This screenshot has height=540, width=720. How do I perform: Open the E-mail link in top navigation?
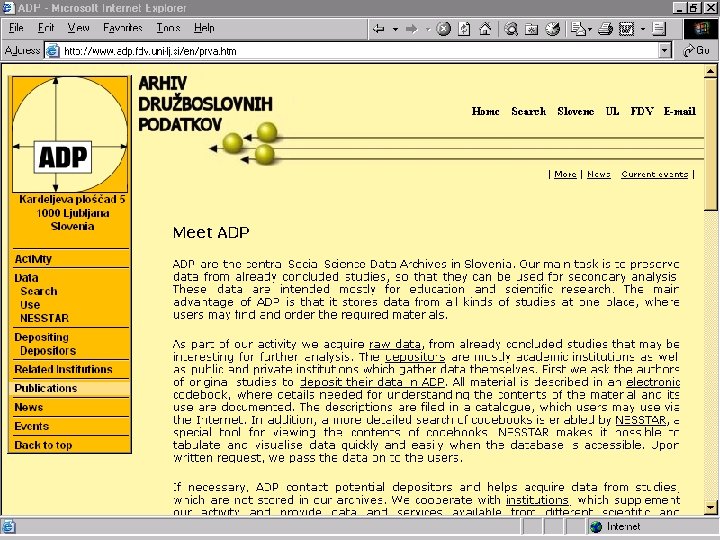tap(680, 111)
